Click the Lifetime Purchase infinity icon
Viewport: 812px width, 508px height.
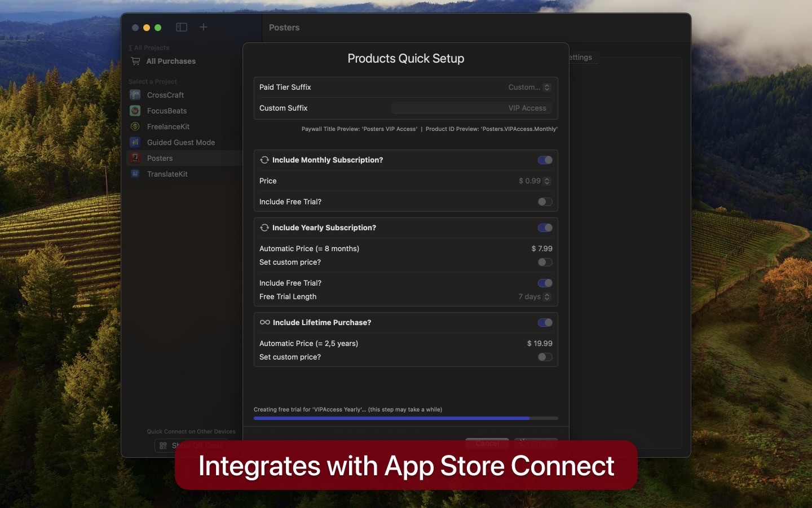(265, 322)
